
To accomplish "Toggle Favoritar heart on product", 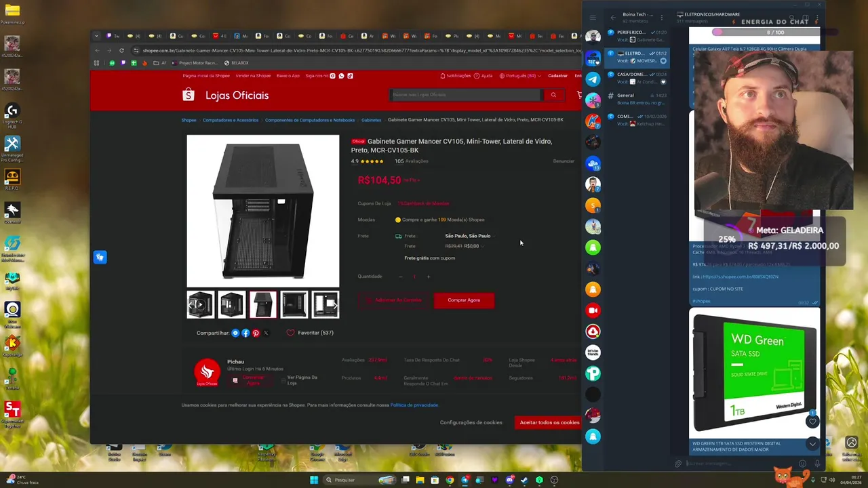I will pos(290,333).
